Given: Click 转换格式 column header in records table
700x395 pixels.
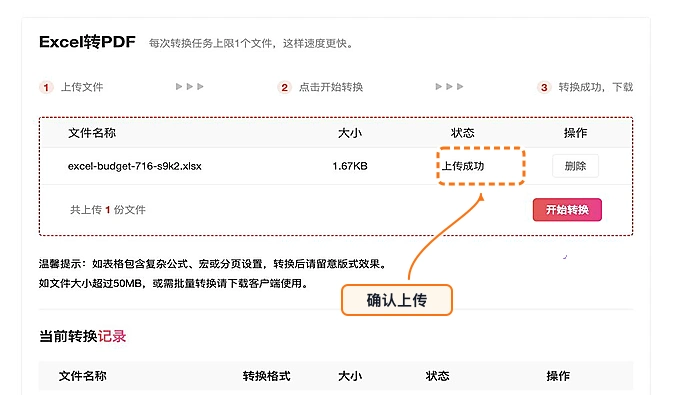Looking at the screenshot, I should pos(267,376).
